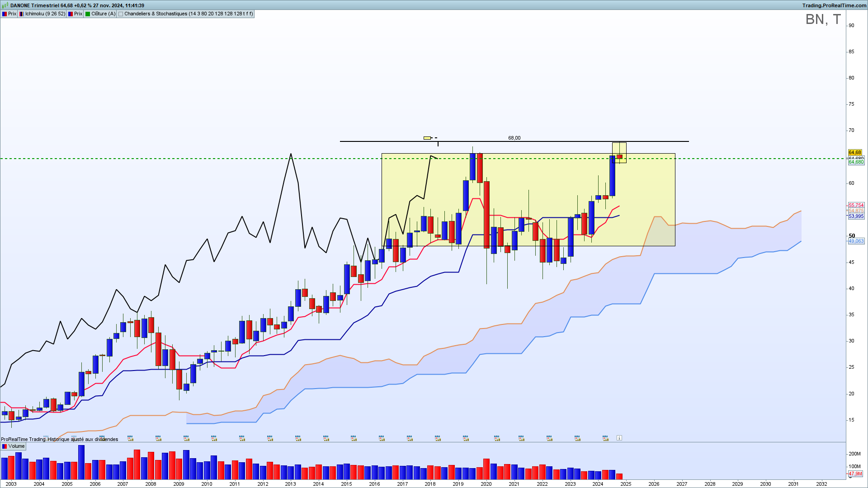Open the dividend event marker for 2012
Image resolution: width=868 pixels, height=488 pixels.
(x=270, y=438)
